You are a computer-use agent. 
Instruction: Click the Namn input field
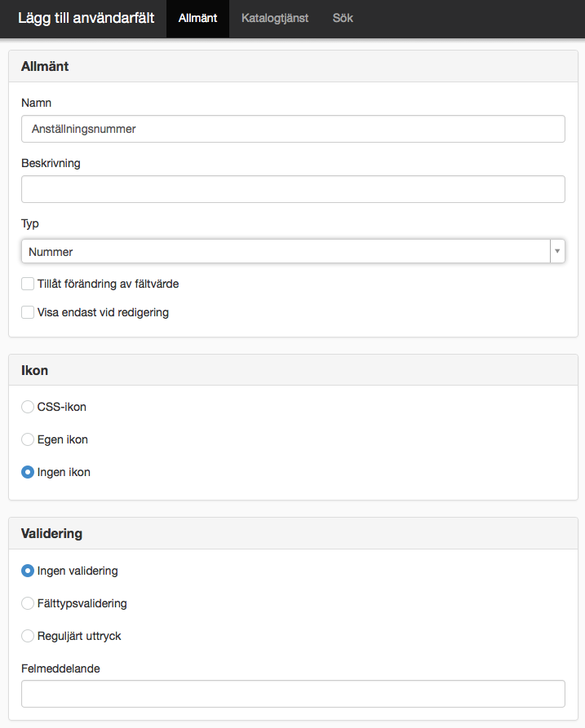[x=293, y=129]
